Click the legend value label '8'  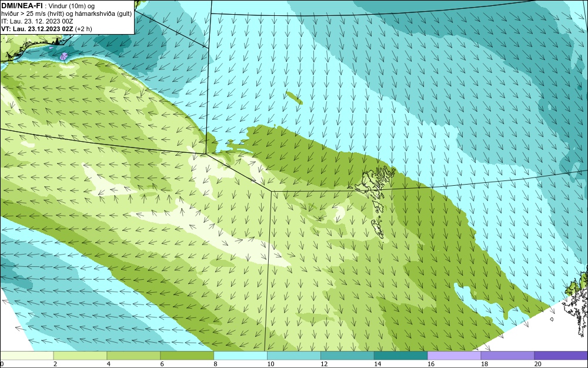click(215, 364)
